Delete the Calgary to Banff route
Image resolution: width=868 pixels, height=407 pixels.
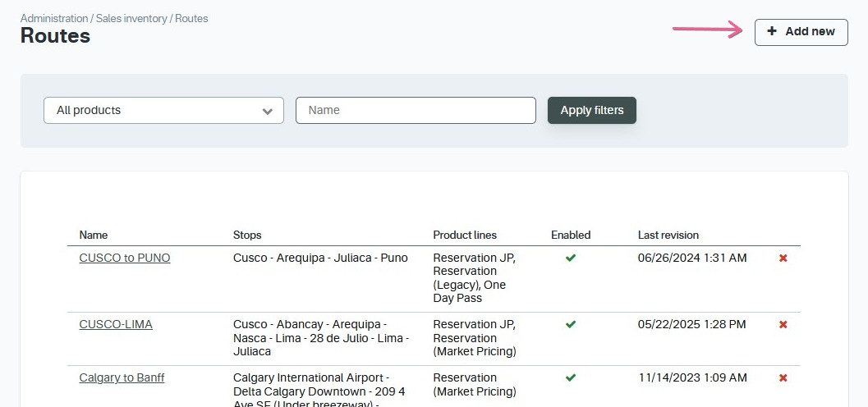tap(783, 378)
